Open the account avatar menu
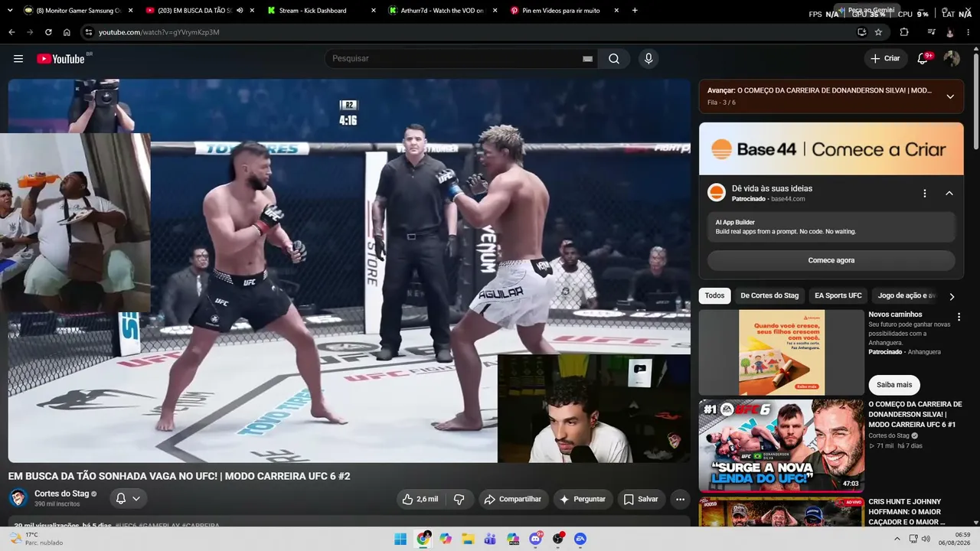 pyautogui.click(x=952, y=59)
